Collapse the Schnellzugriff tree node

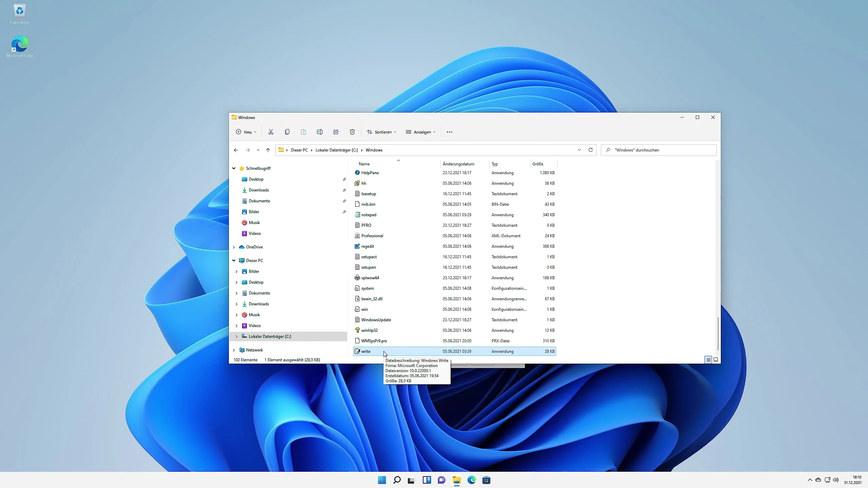[x=234, y=168]
